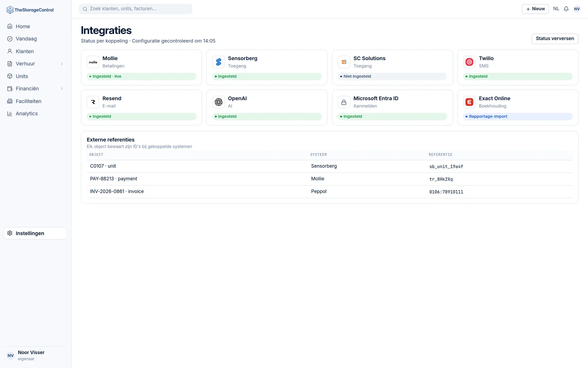Screen dimensions: 588x368
Task: Expand the Verhuur submenu chevron
Action: pyautogui.click(x=62, y=64)
